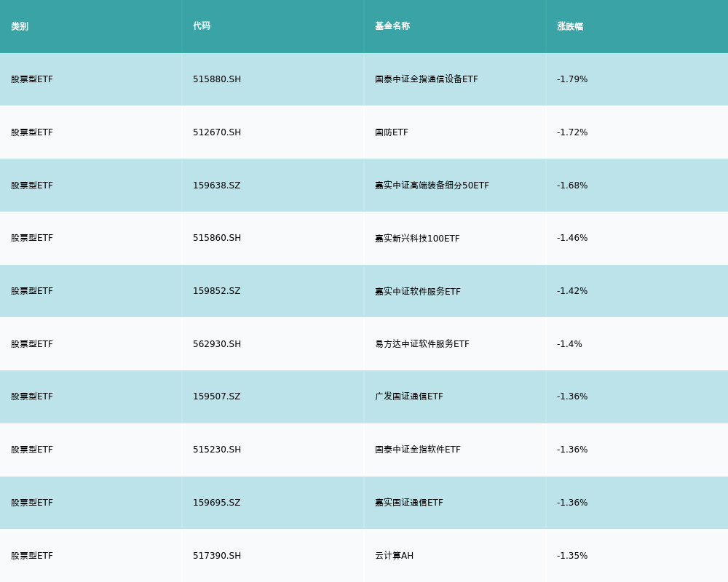Click the 562930.SH code cell
728x582 pixels.
click(217, 344)
